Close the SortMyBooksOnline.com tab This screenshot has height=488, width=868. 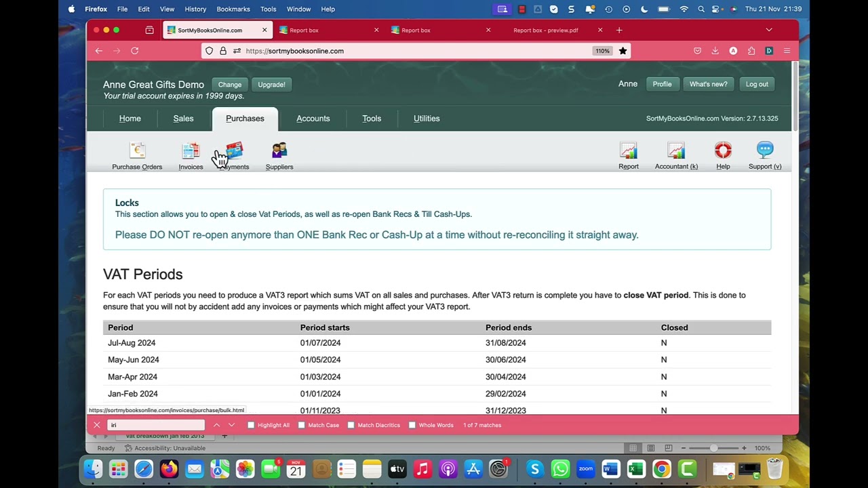264,30
